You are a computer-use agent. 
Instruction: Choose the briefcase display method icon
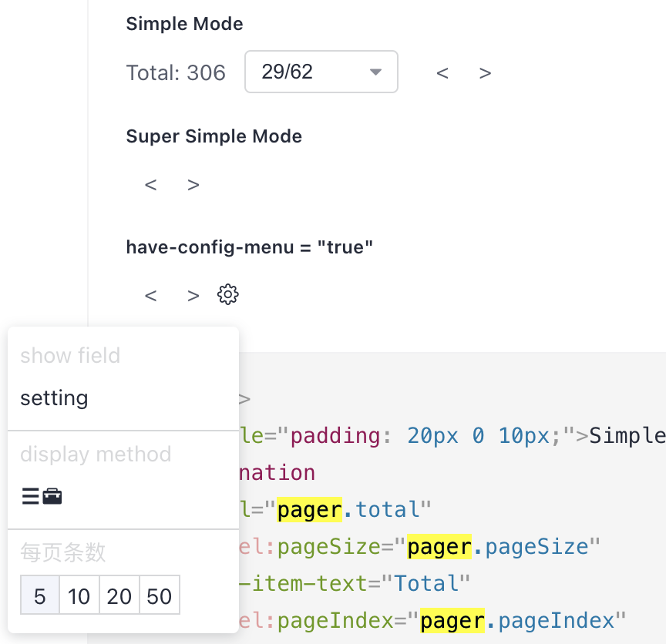click(x=52, y=496)
